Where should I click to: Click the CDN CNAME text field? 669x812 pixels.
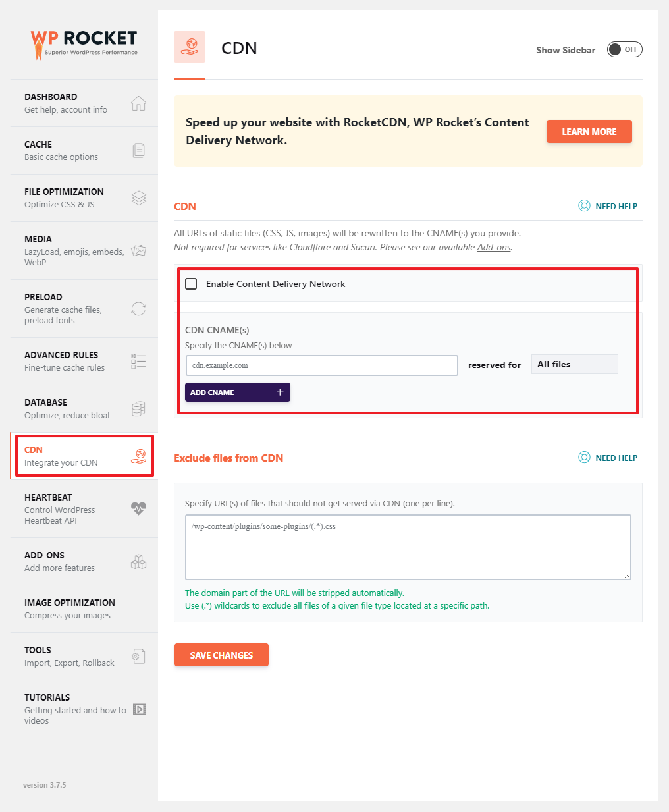click(x=321, y=365)
